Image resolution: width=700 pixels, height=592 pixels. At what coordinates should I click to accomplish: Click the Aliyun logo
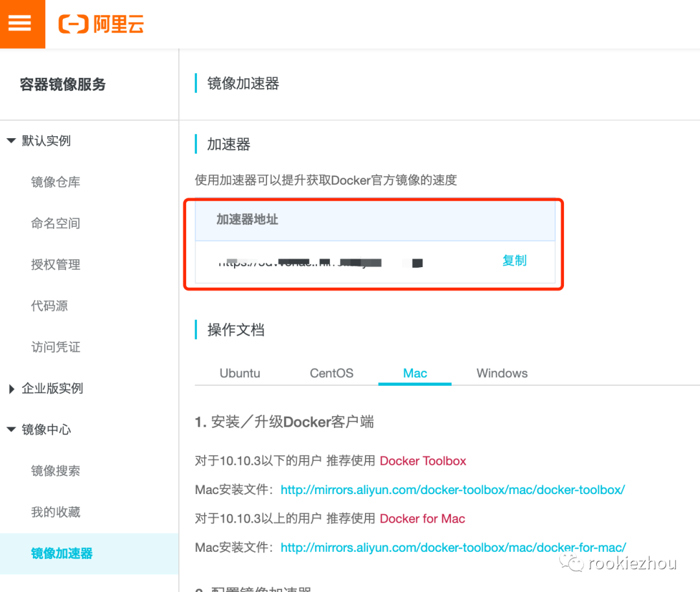(x=101, y=23)
